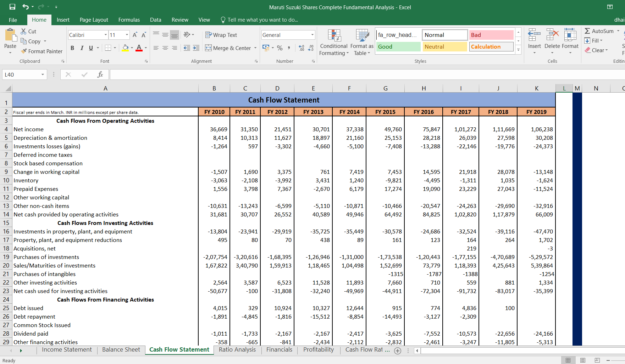Click the Decrease Indent icon
Viewport: 625px width, 364px height.
187,48
